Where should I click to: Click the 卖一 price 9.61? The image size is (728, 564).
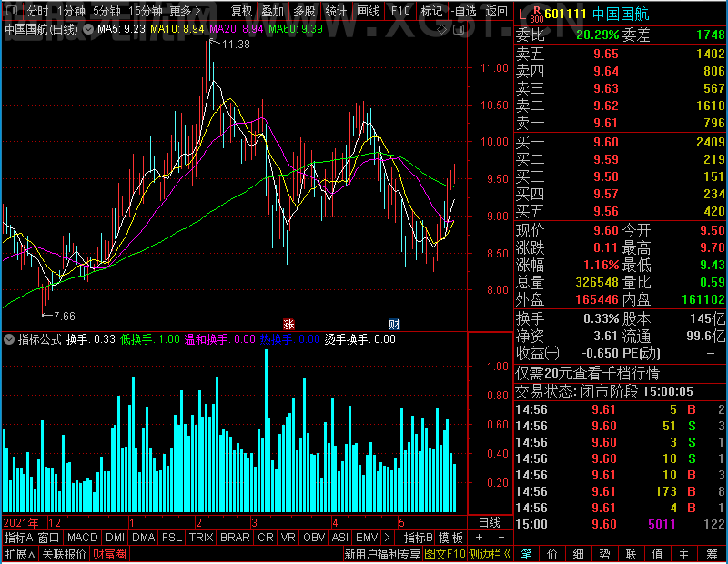pos(606,123)
